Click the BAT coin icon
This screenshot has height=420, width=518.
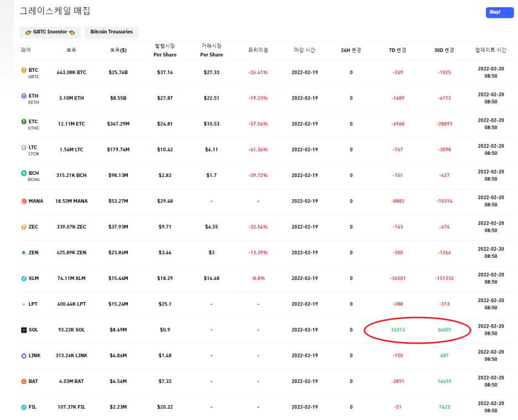click(x=24, y=381)
